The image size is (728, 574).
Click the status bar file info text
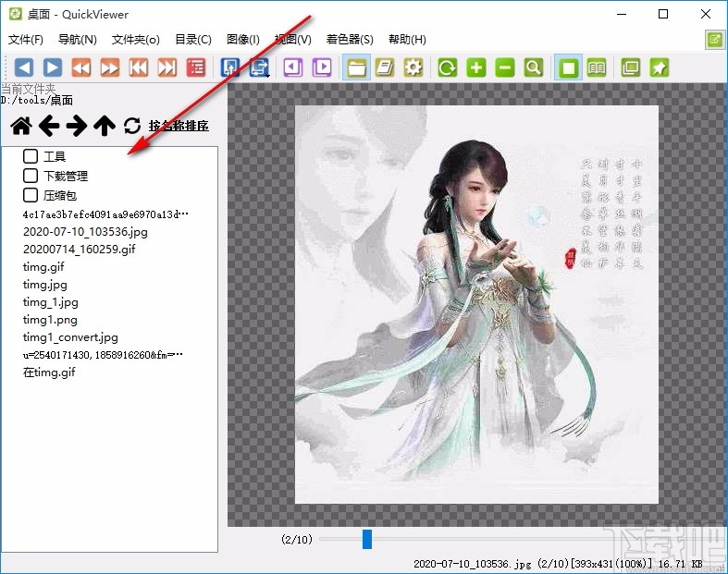(x=558, y=564)
